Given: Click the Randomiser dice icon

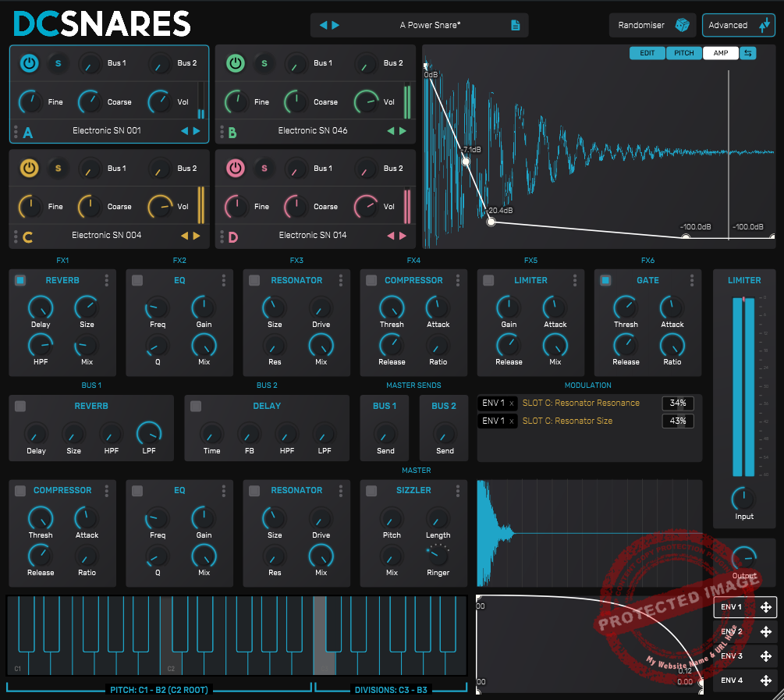Looking at the screenshot, I should (682, 25).
